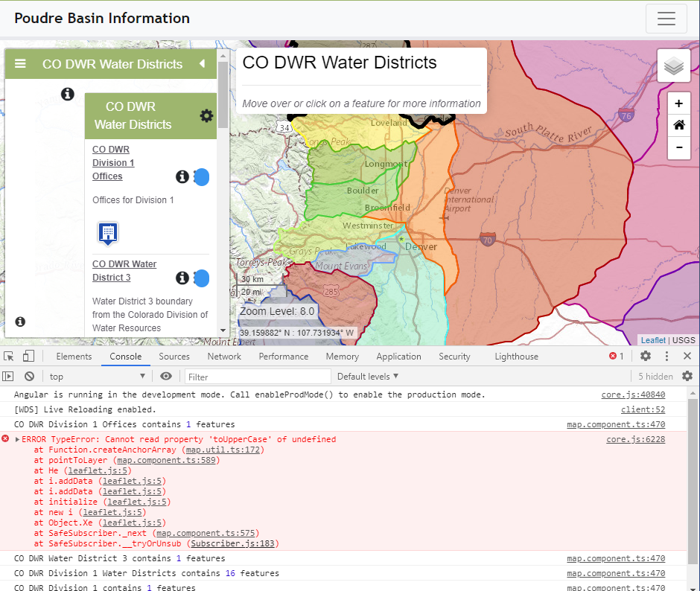Switch to the Network tab
The height and width of the screenshot is (591, 700).
[x=224, y=356]
